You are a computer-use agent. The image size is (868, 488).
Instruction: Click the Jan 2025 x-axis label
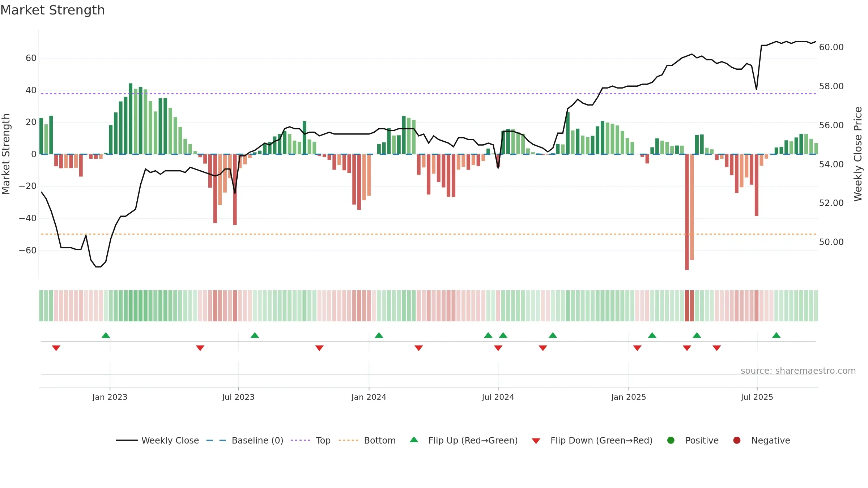[x=629, y=397]
